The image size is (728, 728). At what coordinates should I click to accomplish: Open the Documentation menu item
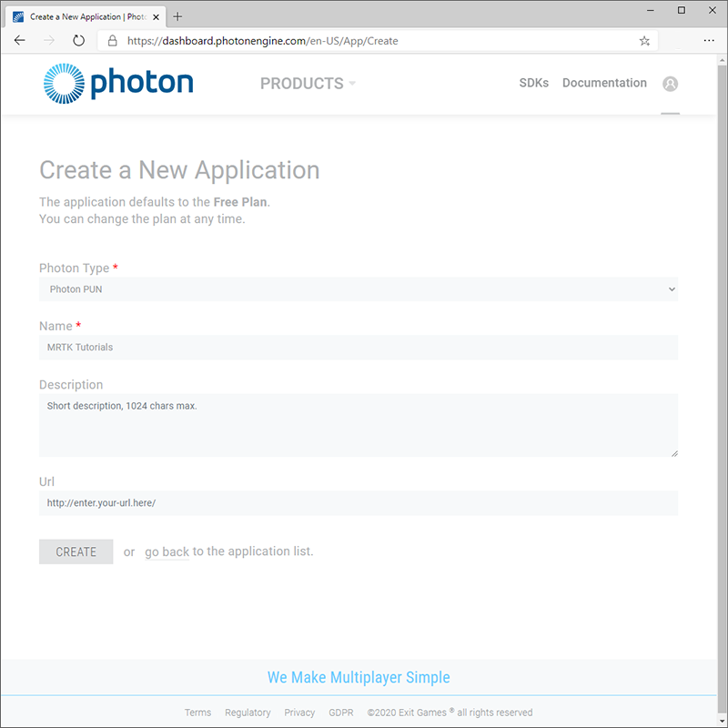pos(604,83)
